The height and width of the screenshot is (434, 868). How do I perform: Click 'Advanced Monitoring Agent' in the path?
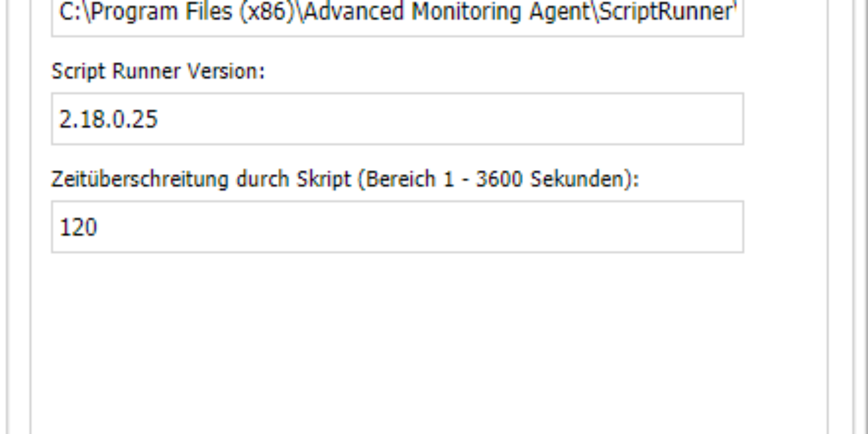pos(447,12)
